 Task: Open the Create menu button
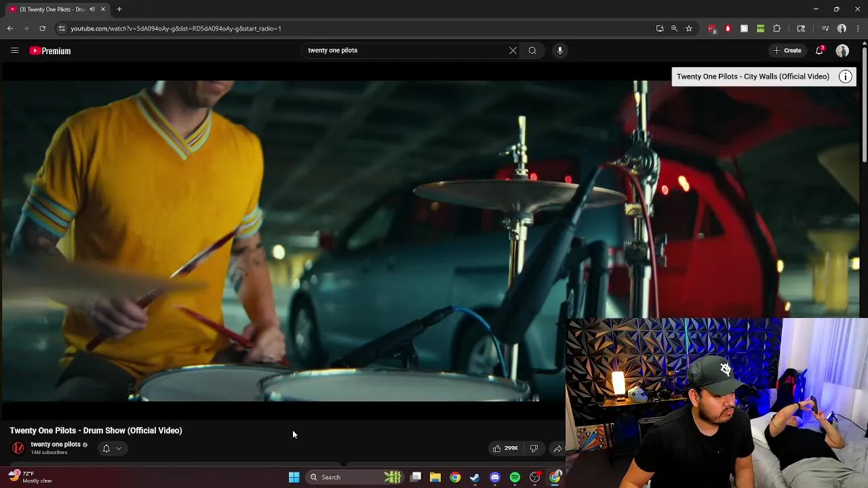click(787, 51)
